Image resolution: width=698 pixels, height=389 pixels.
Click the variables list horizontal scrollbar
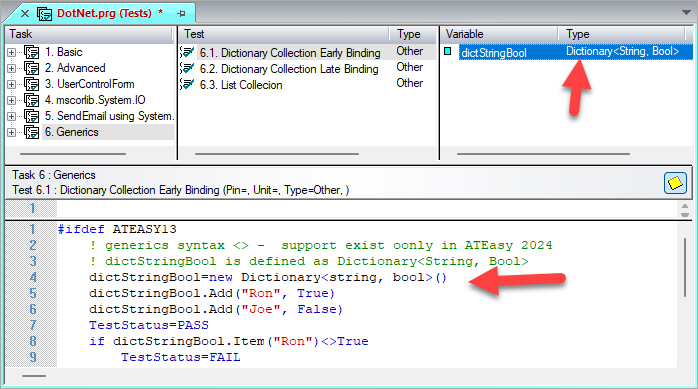543,154
